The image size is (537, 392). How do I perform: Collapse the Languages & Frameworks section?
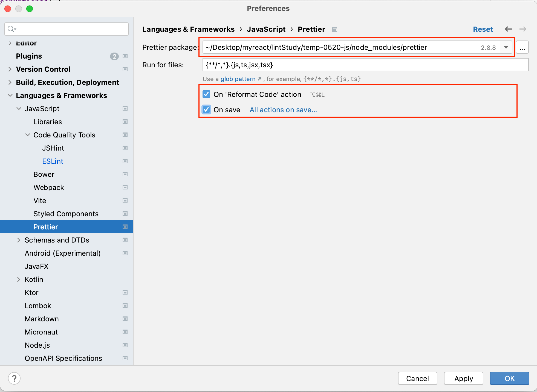[10, 96]
